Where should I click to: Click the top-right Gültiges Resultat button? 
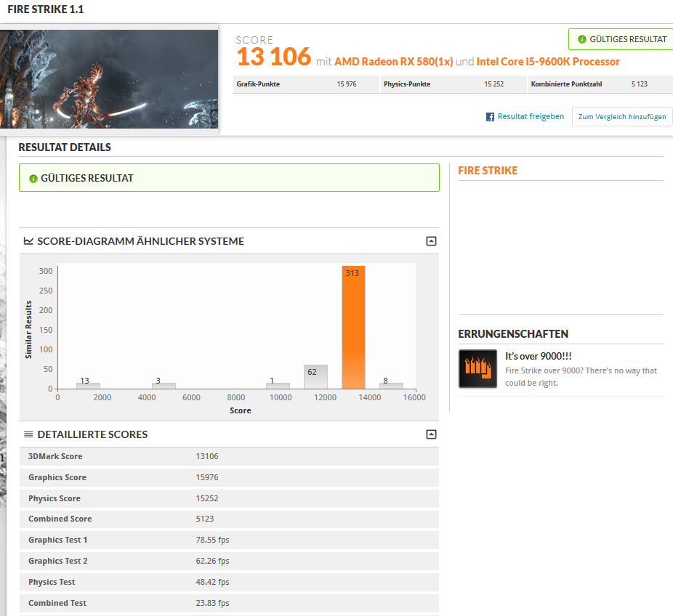click(622, 39)
